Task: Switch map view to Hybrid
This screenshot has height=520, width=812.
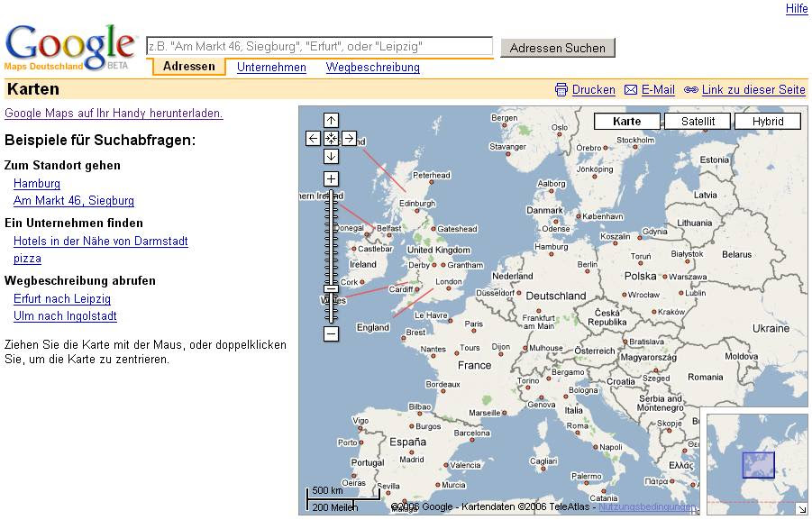Action: [x=768, y=121]
